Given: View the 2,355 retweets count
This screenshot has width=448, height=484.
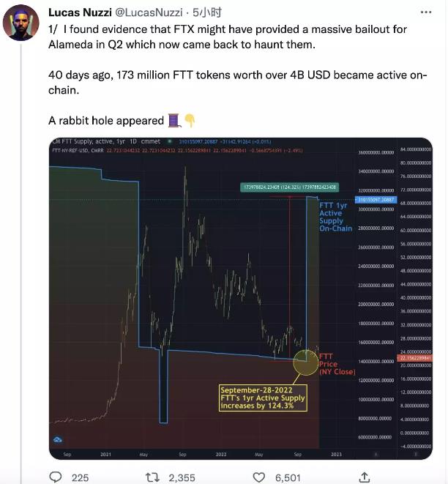Looking at the screenshot, I should [x=182, y=478].
